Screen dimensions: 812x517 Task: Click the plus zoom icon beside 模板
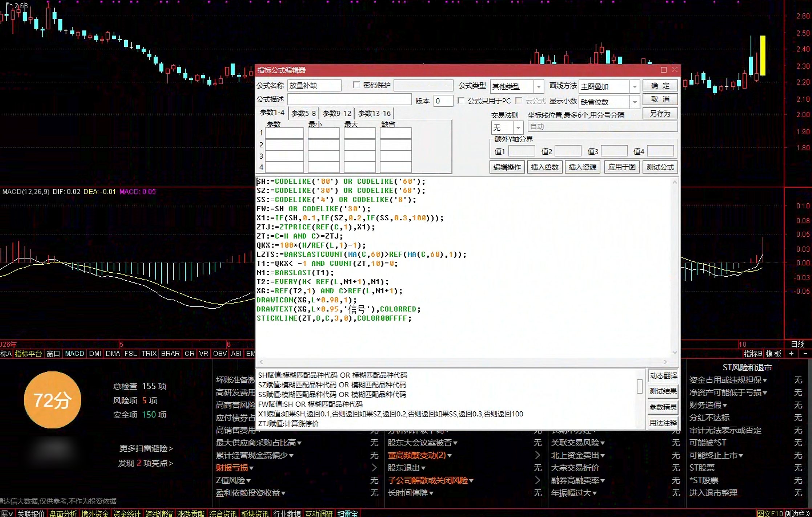pos(791,354)
